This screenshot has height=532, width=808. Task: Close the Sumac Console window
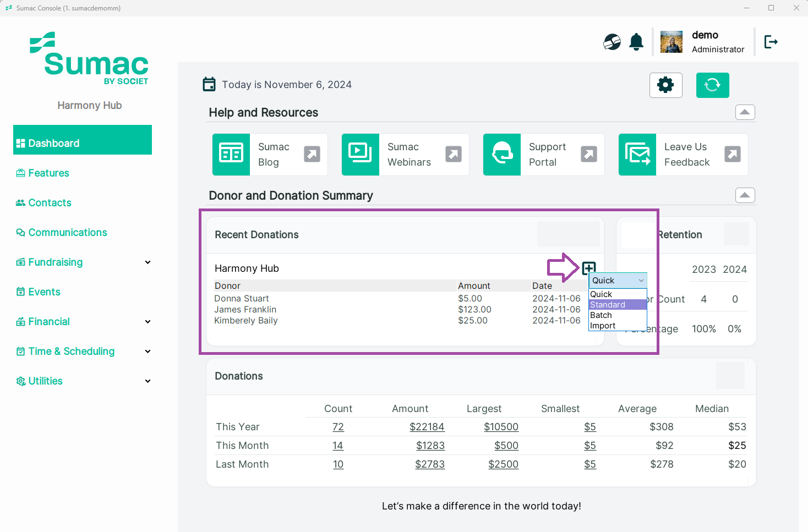coord(796,8)
